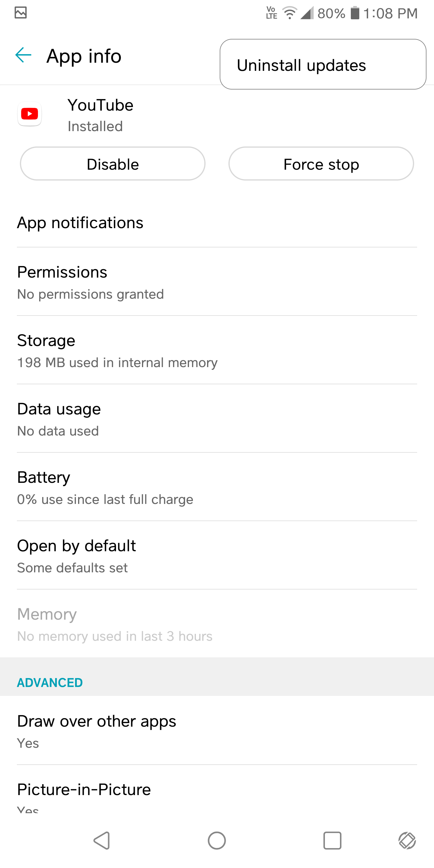Tap the YouTube app icon

(x=30, y=114)
